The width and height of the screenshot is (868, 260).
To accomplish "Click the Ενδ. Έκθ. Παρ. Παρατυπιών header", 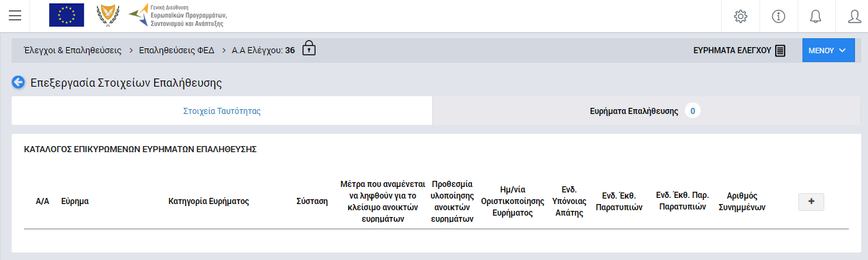I will [x=682, y=201].
